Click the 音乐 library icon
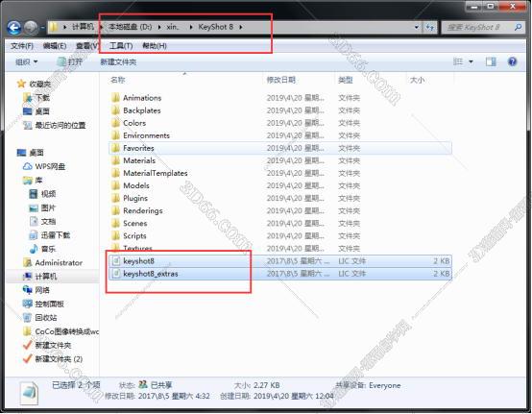 click(x=33, y=249)
